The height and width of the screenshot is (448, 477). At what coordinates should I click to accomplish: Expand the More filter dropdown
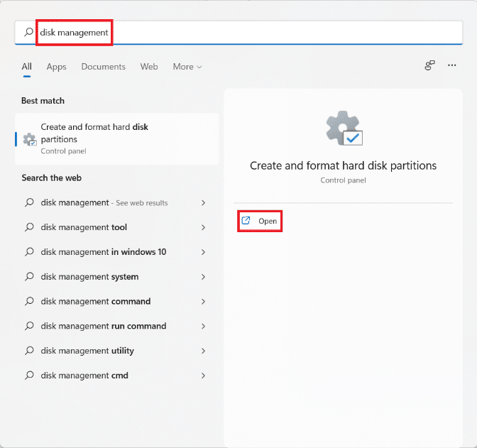(x=187, y=67)
